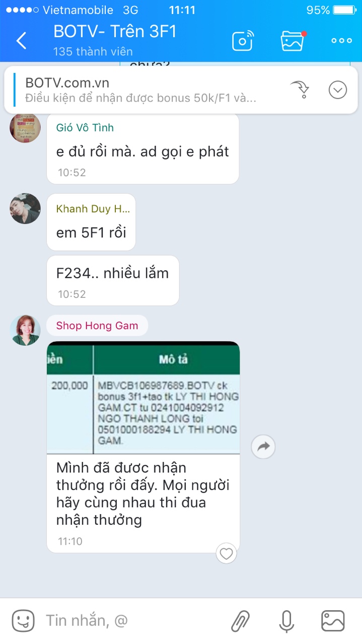Tap Shop Hong Gam's avatar
The width and height of the screenshot is (362, 644).
pyautogui.click(x=25, y=330)
